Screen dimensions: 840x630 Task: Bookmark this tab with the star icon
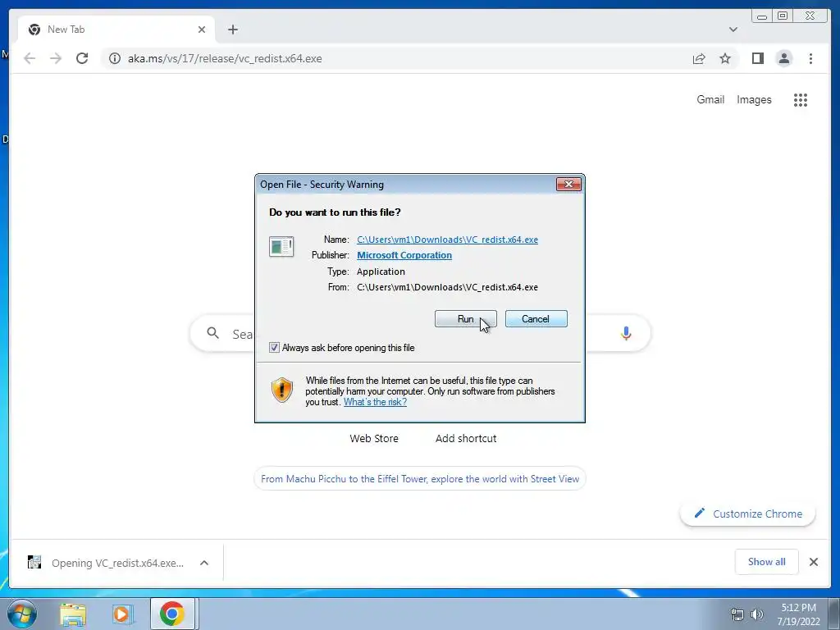click(x=725, y=58)
